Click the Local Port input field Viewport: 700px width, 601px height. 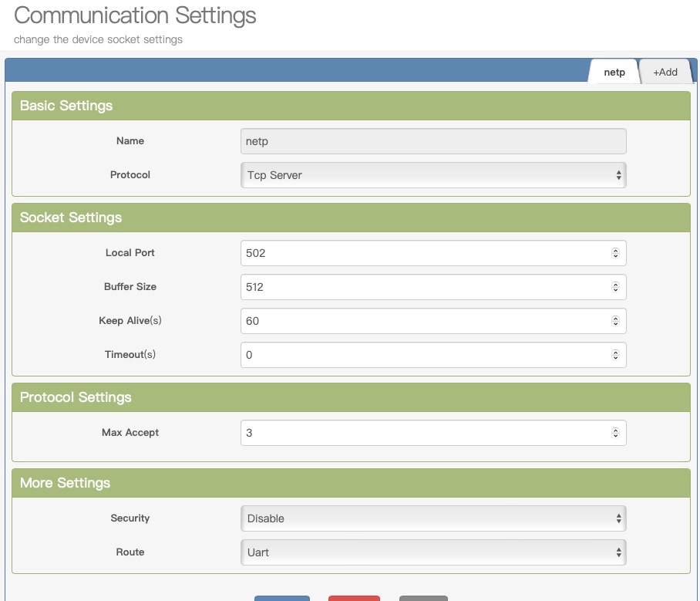point(424,253)
